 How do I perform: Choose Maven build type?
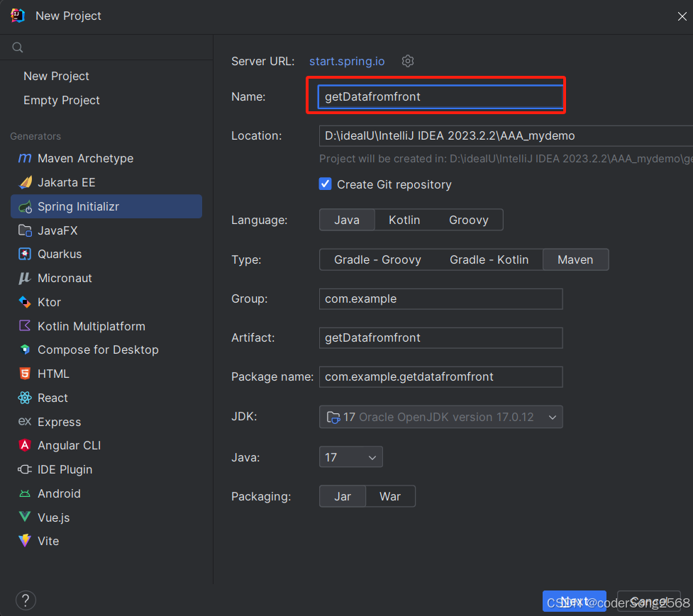(x=575, y=259)
